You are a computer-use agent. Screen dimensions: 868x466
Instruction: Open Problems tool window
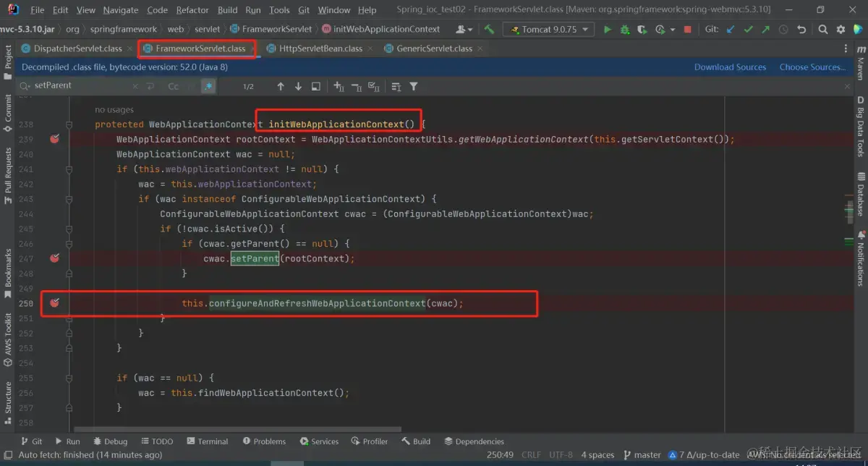pos(264,441)
